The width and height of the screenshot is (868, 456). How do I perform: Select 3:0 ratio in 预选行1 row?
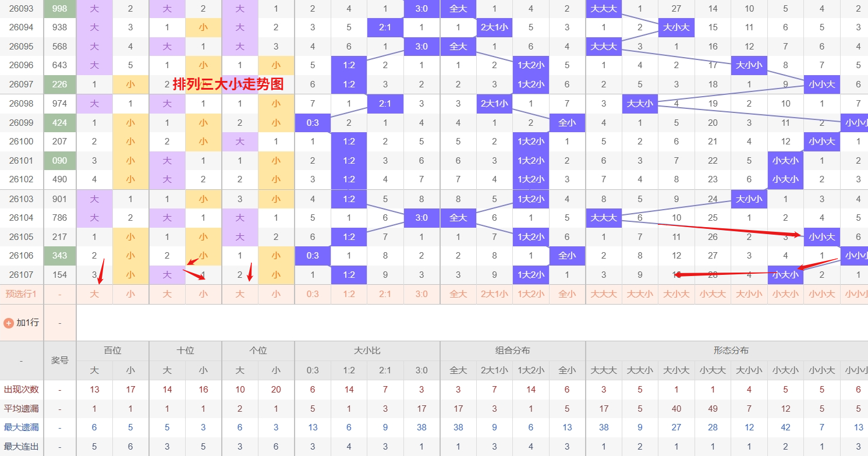(x=421, y=294)
